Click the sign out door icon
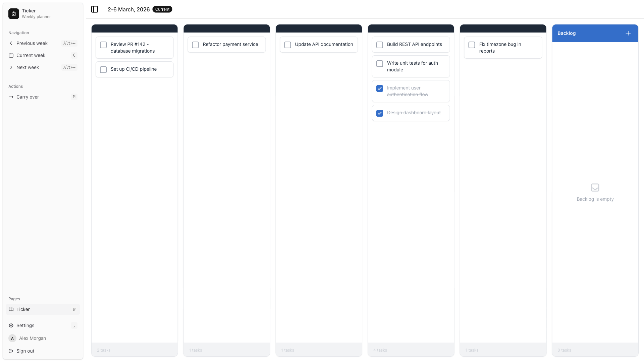Image resolution: width=644 pixels, height=362 pixels. pos(10,351)
